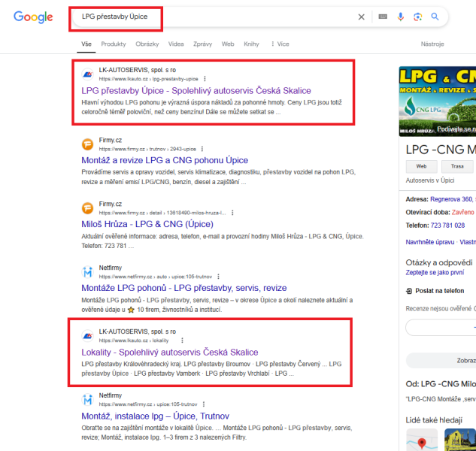Switch to the Obrázky tab
Image resolution: width=476 pixels, height=451 pixels.
[x=147, y=44]
